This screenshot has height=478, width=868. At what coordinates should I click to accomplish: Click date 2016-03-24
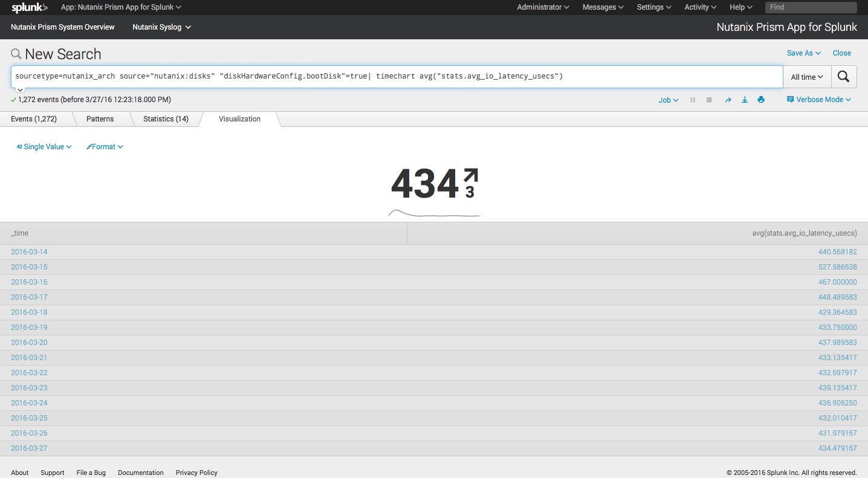point(29,403)
